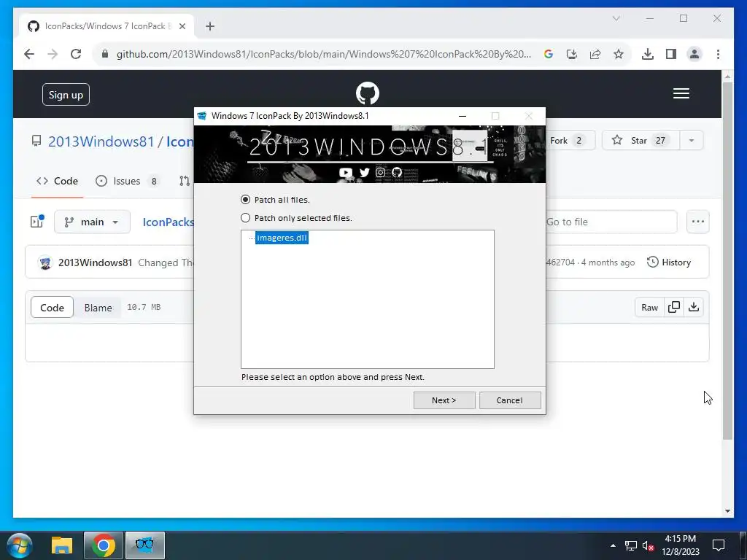Click the muted volume tray icon
The width and height of the screenshot is (747, 560).
(x=648, y=545)
